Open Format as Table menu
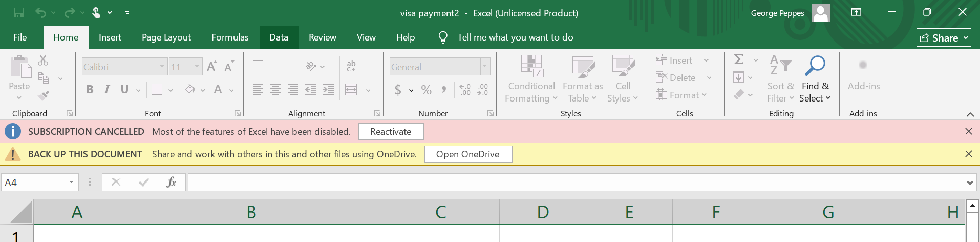Image resolution: width=980 pixels, height=242 pixels. point(583,79)
